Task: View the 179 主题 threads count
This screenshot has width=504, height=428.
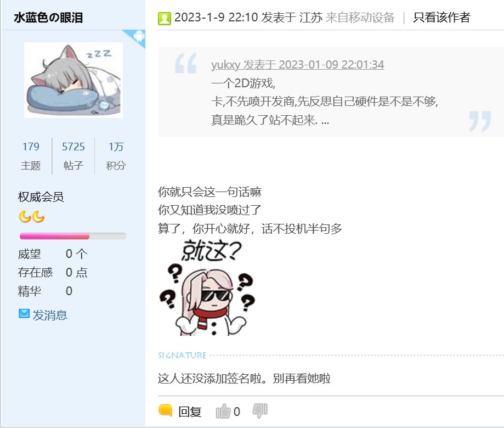Action: tap(31, 156)
